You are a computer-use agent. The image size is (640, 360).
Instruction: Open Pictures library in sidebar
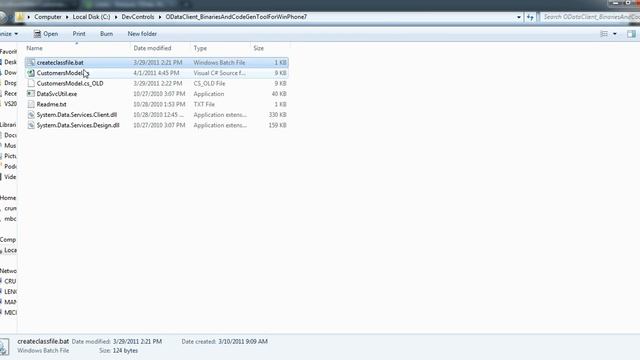pos(9,156)
